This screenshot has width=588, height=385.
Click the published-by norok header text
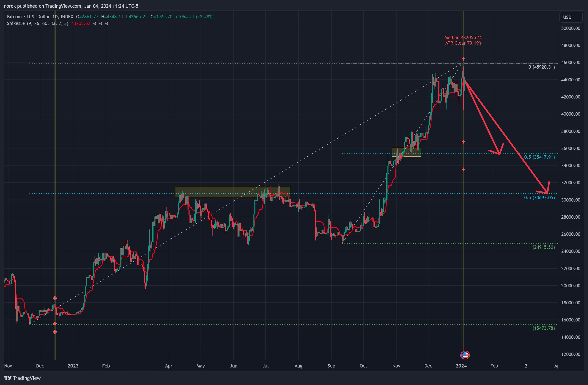click(71, 6)
